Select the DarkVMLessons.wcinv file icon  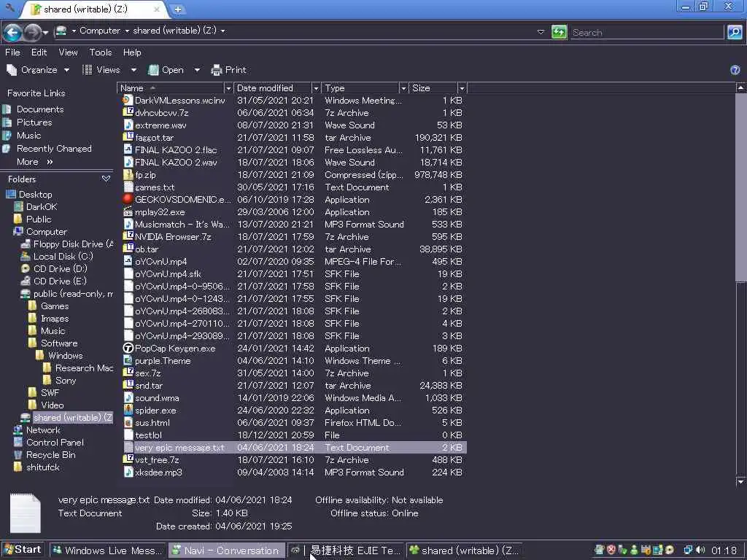(128, 100)
